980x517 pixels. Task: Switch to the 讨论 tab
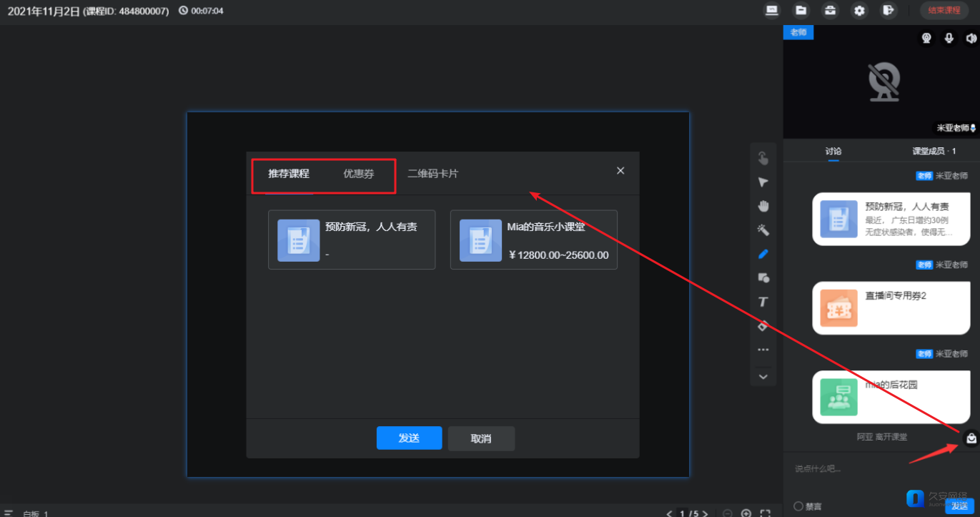833,152
